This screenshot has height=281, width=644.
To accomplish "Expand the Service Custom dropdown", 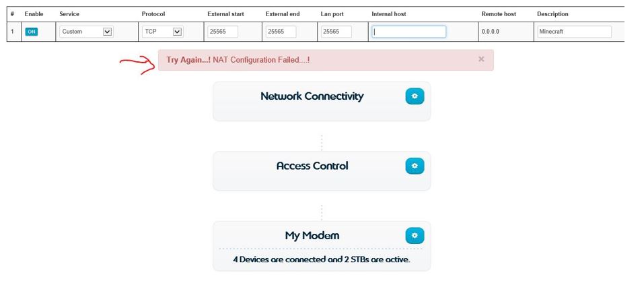I will pyautogui.click(x=86, y=32).
